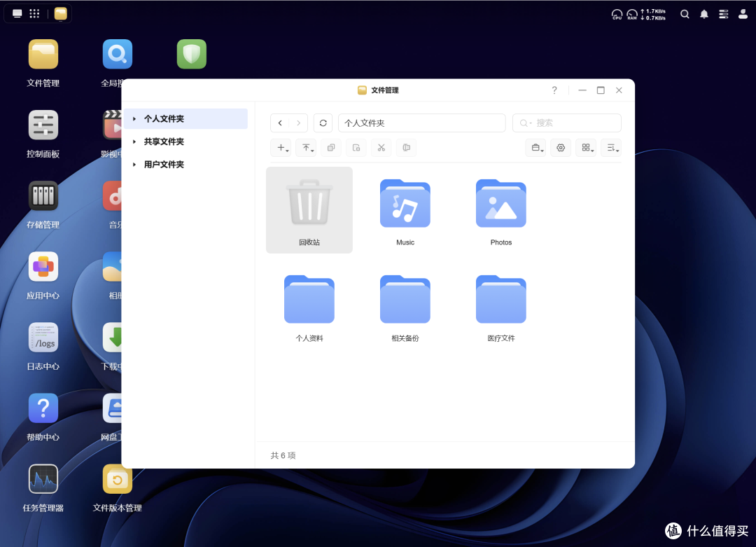Image resolution: width=756 pixels, height=547 pixels.
Task: Open the help question mark in window title
Action: [x=554, y=90]
